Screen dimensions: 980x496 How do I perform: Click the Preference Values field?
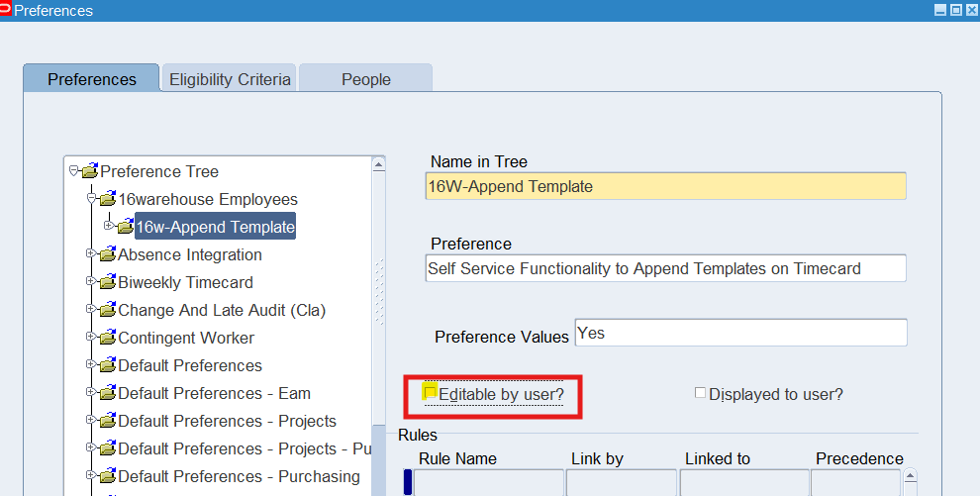coord(740,334)
